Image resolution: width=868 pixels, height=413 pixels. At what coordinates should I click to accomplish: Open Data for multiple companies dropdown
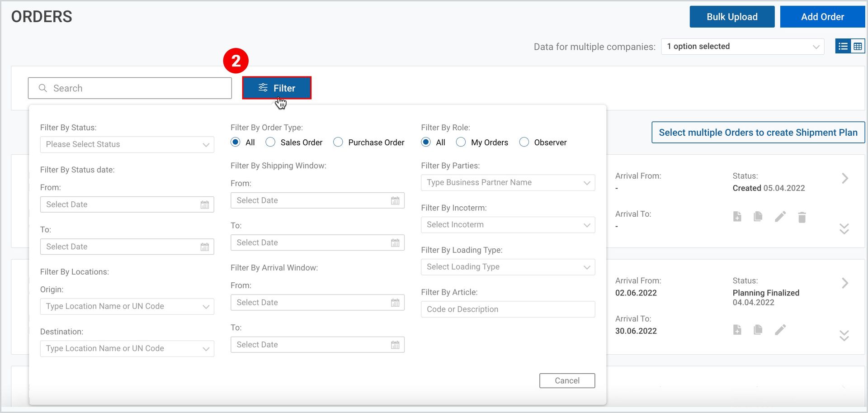coord(743,47)
